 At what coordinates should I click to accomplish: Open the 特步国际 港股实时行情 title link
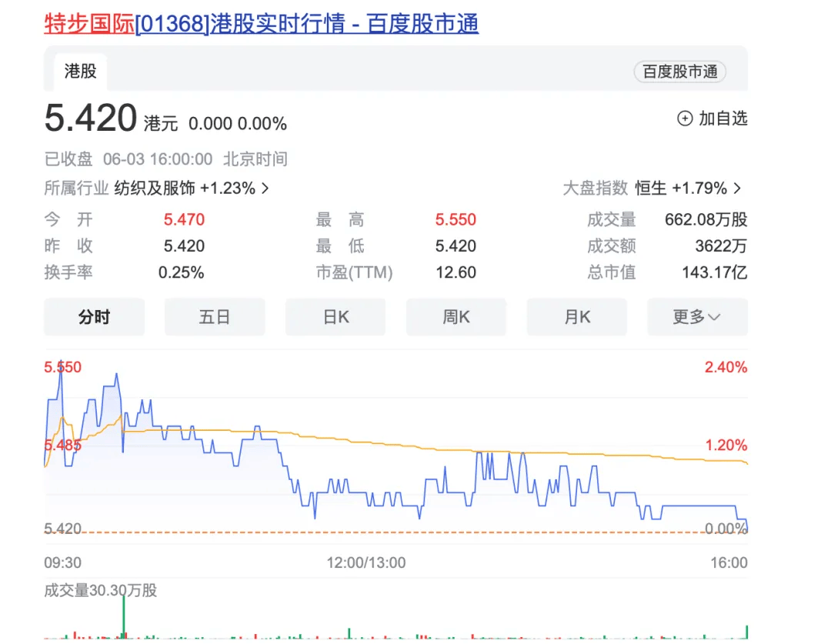[x=262, y=24]
